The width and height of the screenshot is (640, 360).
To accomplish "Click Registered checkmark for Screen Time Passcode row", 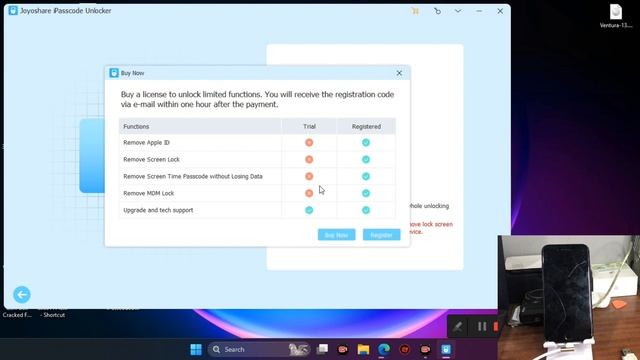I will click(366, 176).
